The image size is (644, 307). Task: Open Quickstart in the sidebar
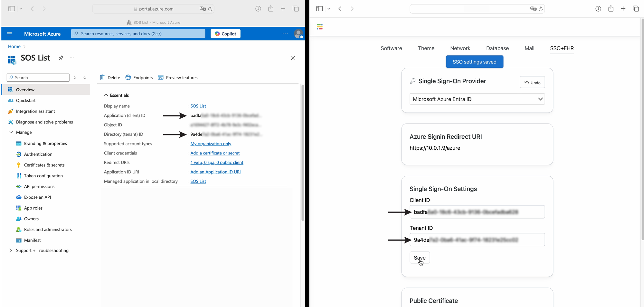click(26, 100)
